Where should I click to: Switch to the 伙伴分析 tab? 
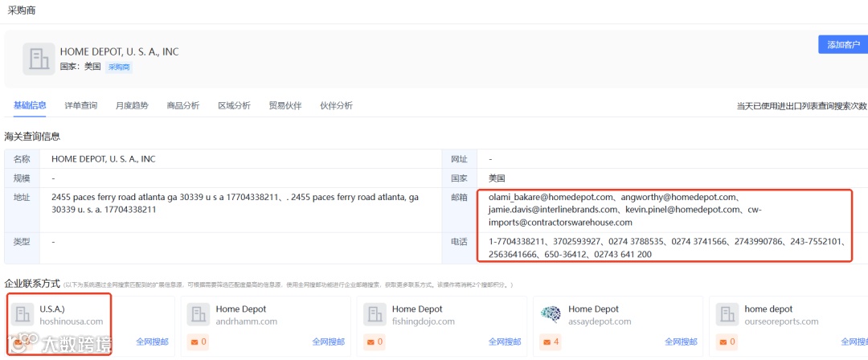coord(337,105)
